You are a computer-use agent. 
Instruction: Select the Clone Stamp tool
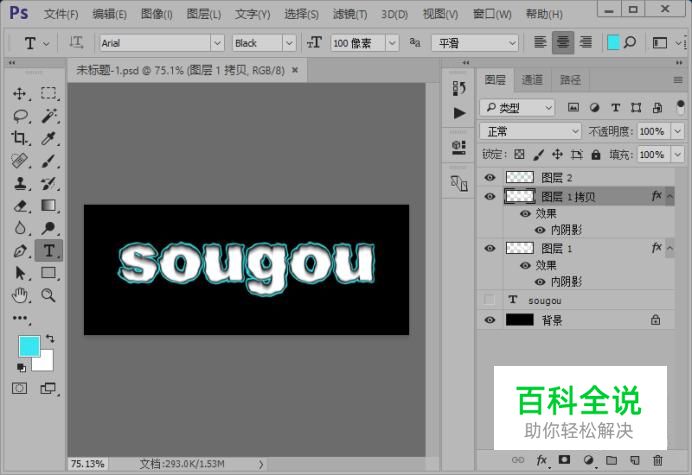click(19, 183)
